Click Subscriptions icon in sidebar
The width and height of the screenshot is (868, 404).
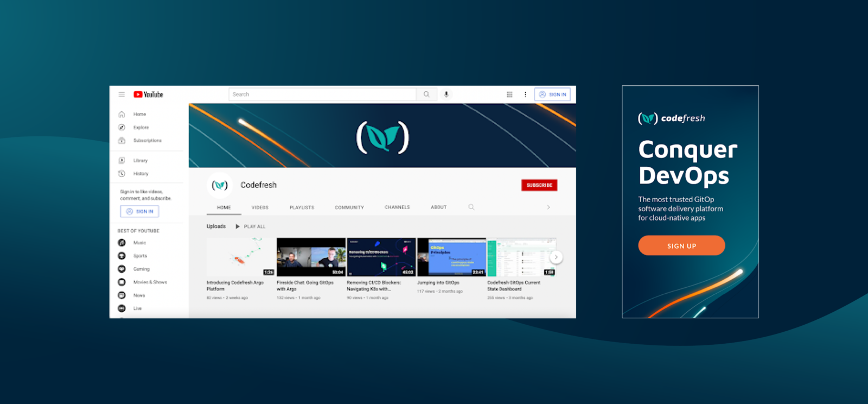click(122, 141)
